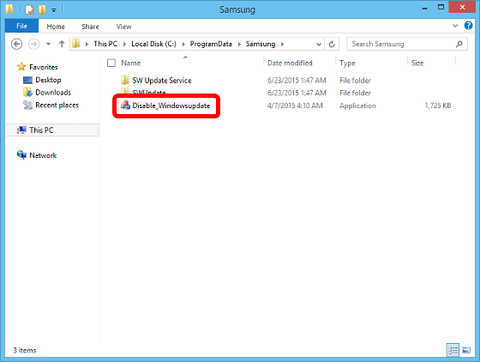
Task: Select Network in navigation pane
Action: pos(43,155)
